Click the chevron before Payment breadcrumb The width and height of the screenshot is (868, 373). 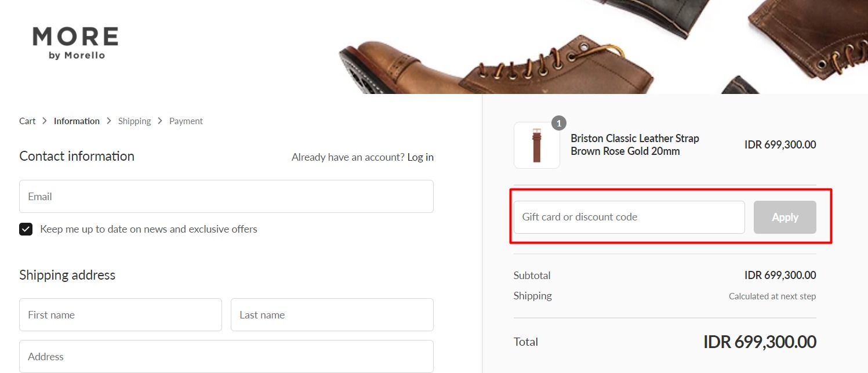(x=160, y=121)
